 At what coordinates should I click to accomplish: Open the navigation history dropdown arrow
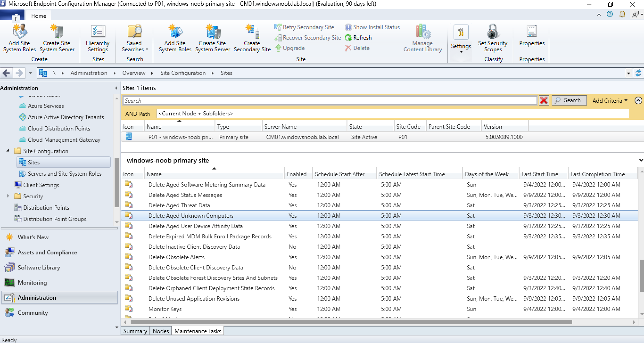click(30, 73)
